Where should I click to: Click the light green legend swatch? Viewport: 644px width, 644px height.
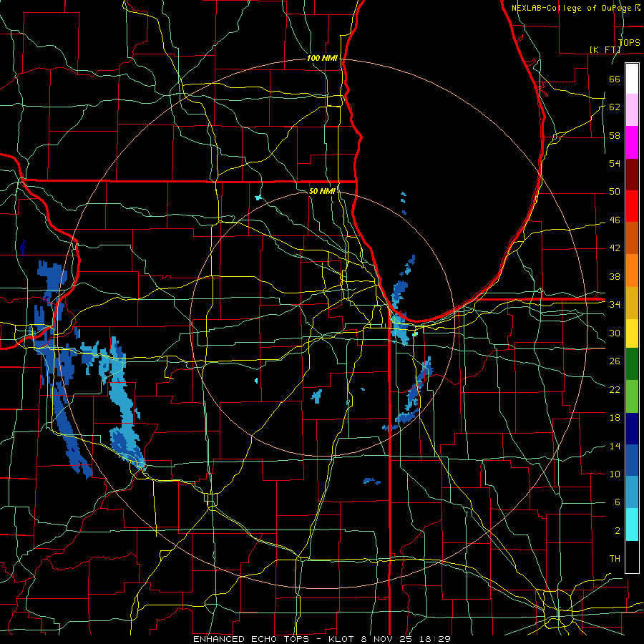point(632,396)
